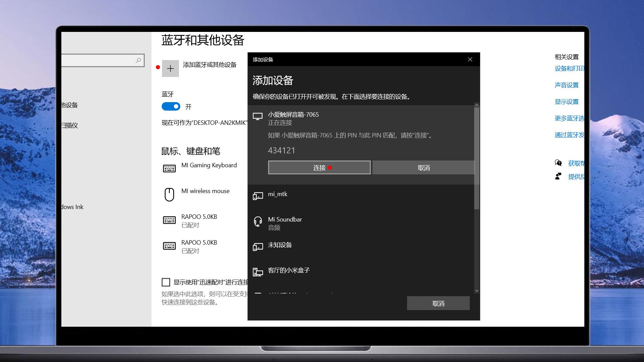Click the plus icon to add a device

point(170,68)
